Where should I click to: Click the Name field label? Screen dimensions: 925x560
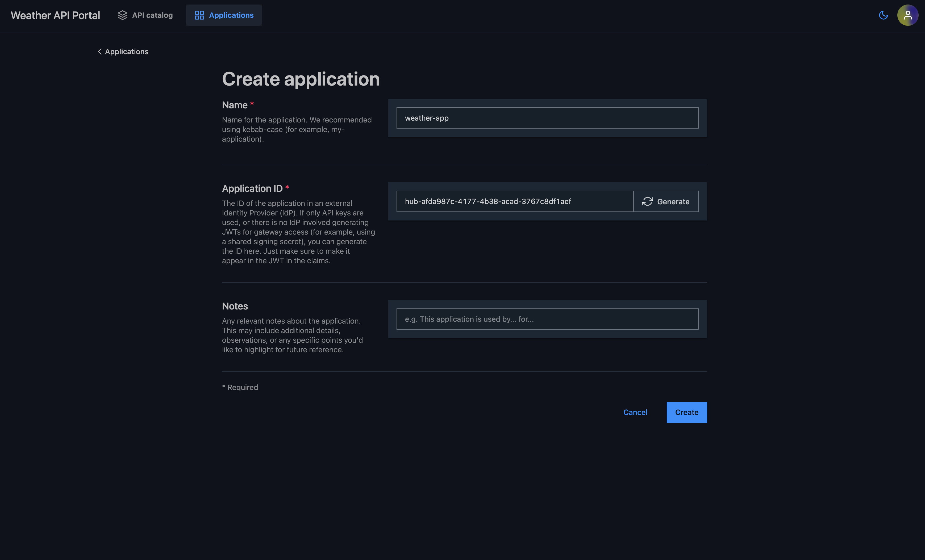[235, 105]
